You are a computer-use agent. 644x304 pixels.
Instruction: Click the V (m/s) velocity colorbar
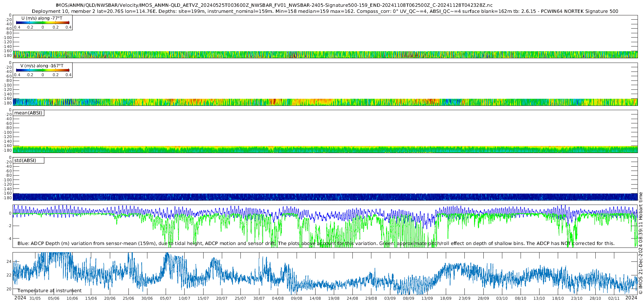click(x=43, y=70)
